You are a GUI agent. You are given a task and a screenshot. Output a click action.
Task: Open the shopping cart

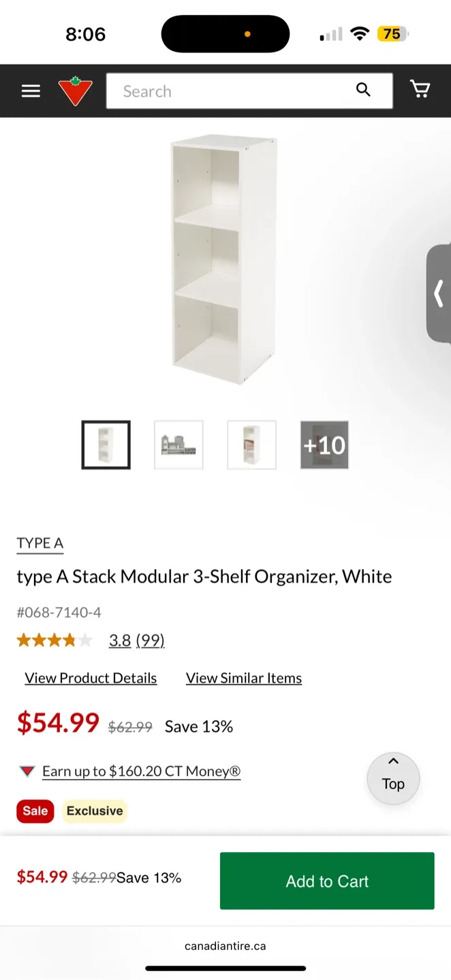pyautogui.click(x=421, y=89)
